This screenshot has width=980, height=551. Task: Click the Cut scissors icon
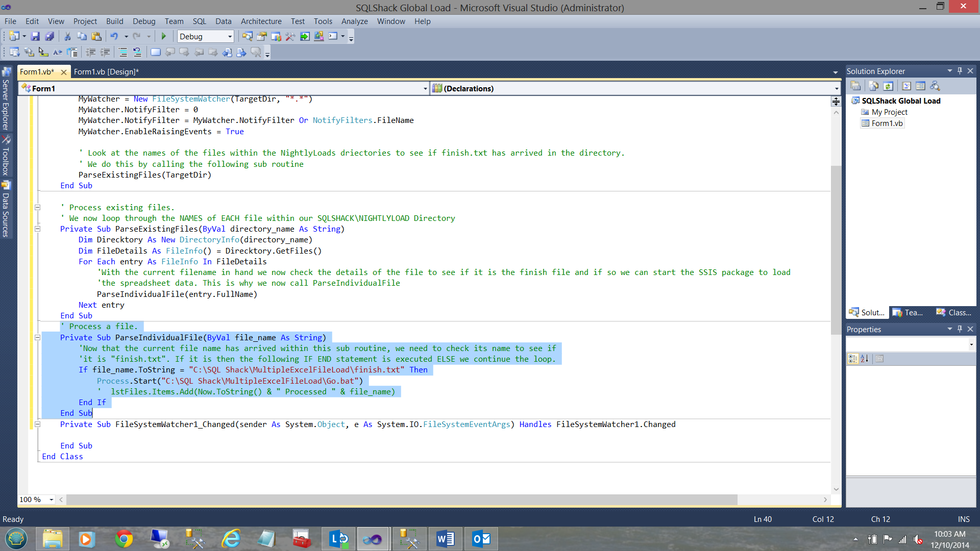pos(67,36)
